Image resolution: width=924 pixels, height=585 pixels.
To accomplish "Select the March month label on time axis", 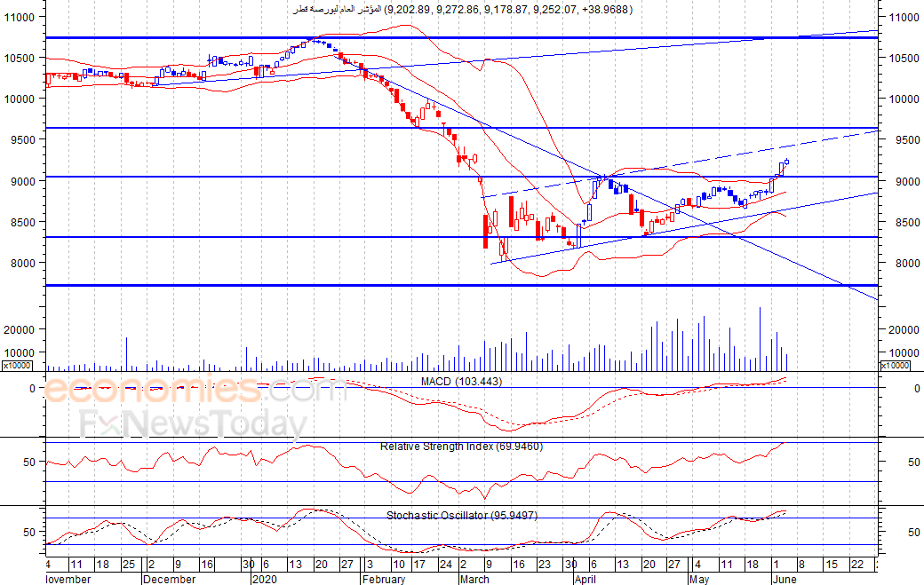I will (474, 579).
